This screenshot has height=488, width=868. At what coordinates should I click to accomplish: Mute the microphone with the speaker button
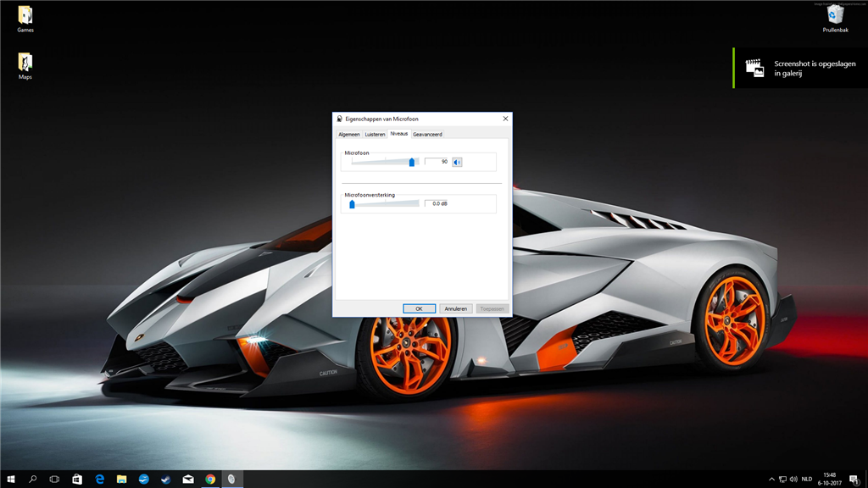457,161
